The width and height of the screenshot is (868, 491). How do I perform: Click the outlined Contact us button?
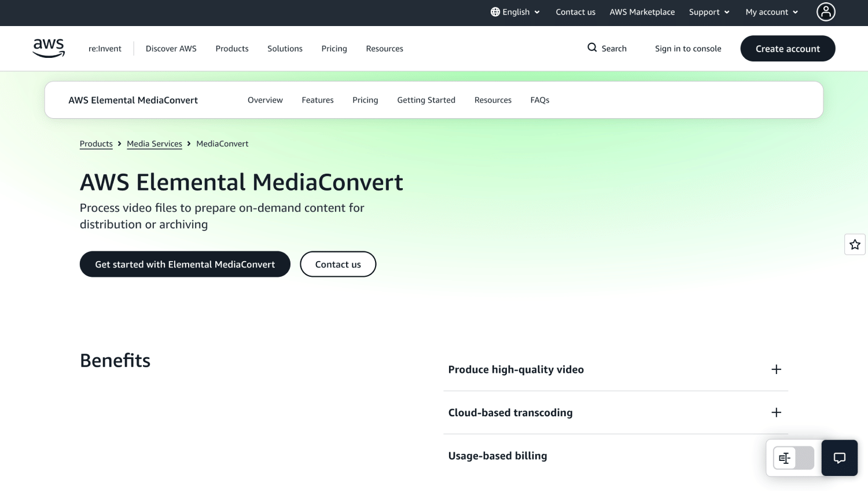click(338, 264)
